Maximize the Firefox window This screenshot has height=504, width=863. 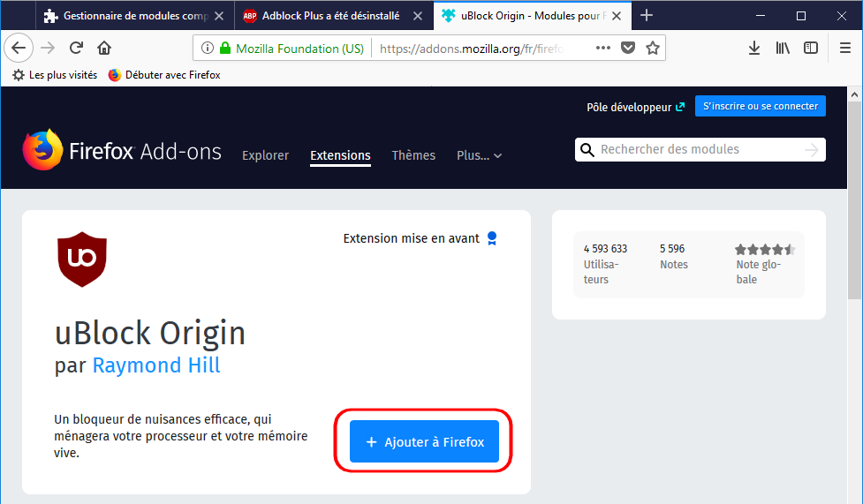pyautogui.click(x=801, y=15)
